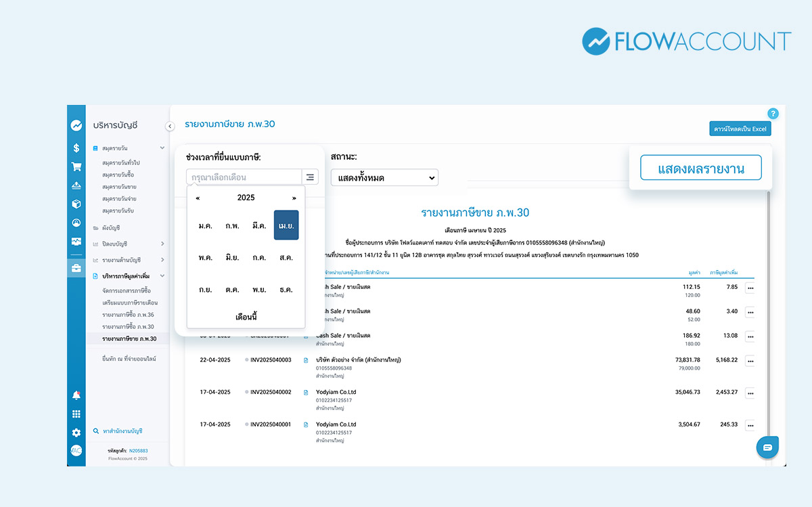Select รายงานภาษีซื้อ ภ.พ.30 in sidebar menu
Image resolution: width=812 pixels, height=507 pixels.
[x=129, y=327]
